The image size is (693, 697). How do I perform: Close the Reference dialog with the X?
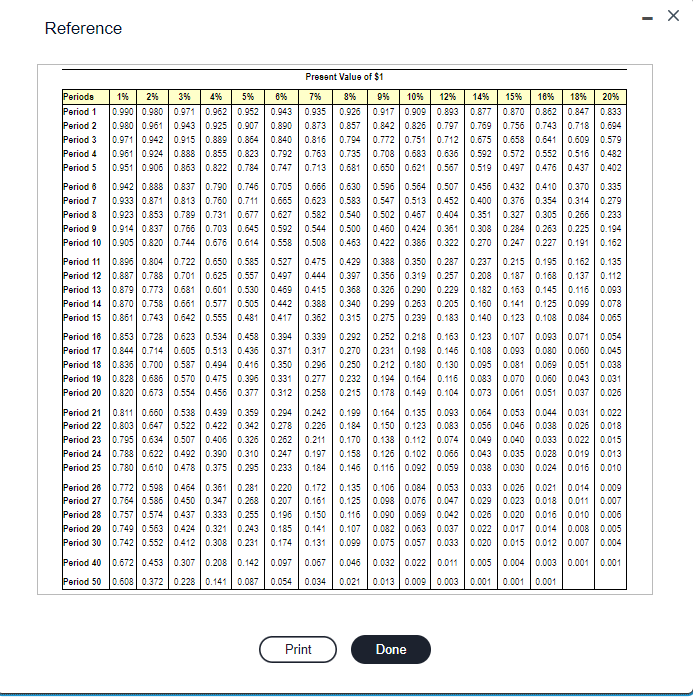pos(673,16)
